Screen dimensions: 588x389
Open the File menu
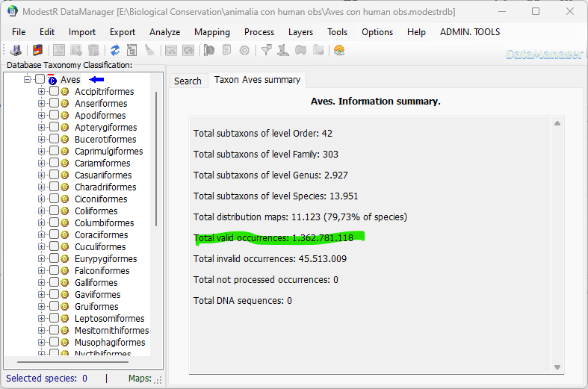pyautogui.click(x=19, y=32)
